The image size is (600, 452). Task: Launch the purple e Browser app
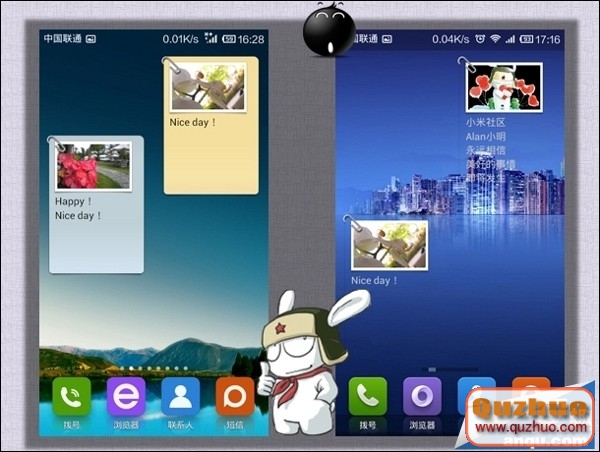[126, 397]
